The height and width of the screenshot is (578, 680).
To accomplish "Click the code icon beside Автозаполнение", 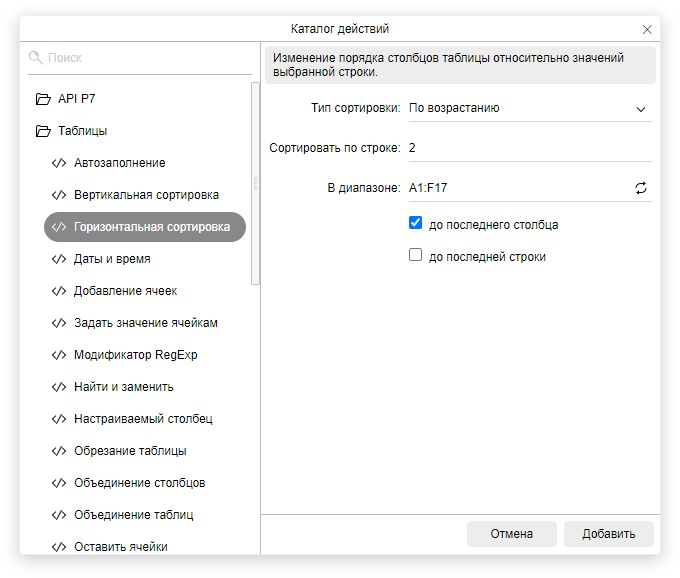I will point(59,163).
